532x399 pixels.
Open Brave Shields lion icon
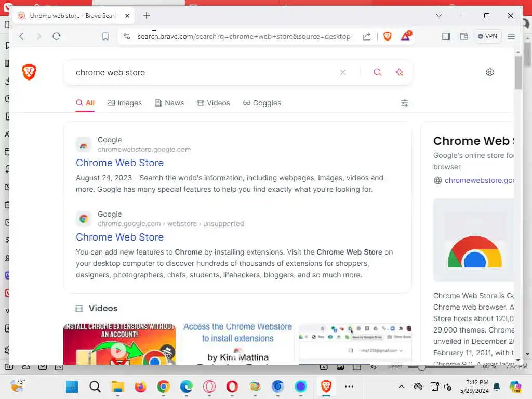tap(388, 36)
